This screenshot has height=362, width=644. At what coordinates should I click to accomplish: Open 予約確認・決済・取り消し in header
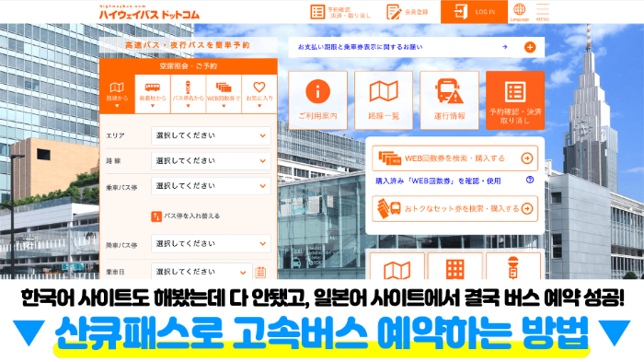340,12
